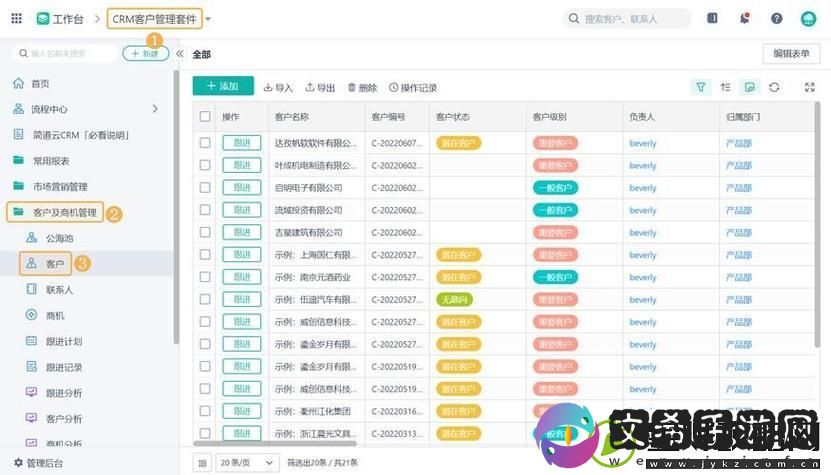Check the row for 吉星建筑有限公司
The width and height of the screenshot is (831, 475).
205,232
